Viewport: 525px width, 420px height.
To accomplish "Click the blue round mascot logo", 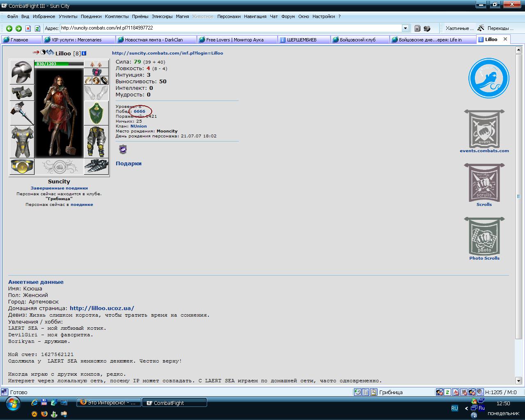I will (488, 78).
